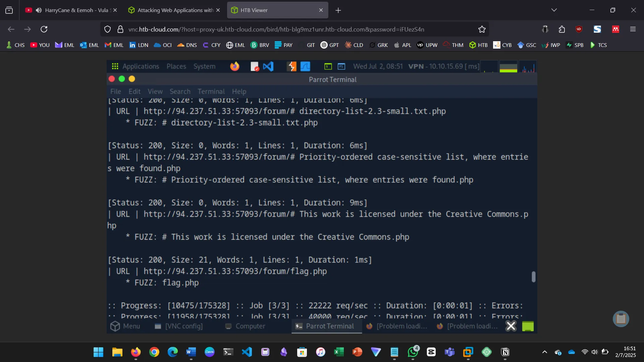Open the text editor icon in Parrot's panel

pyautogui.click(x=255, y=66)
